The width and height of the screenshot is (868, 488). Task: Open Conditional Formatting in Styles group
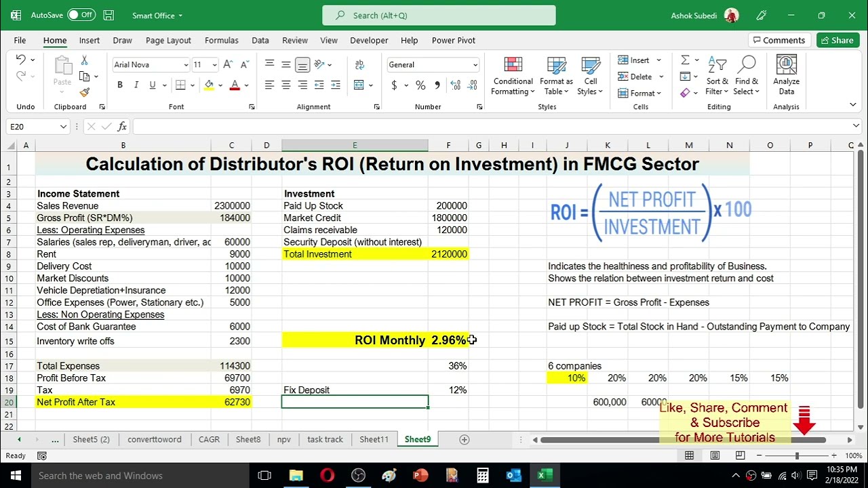click(513, 76)
